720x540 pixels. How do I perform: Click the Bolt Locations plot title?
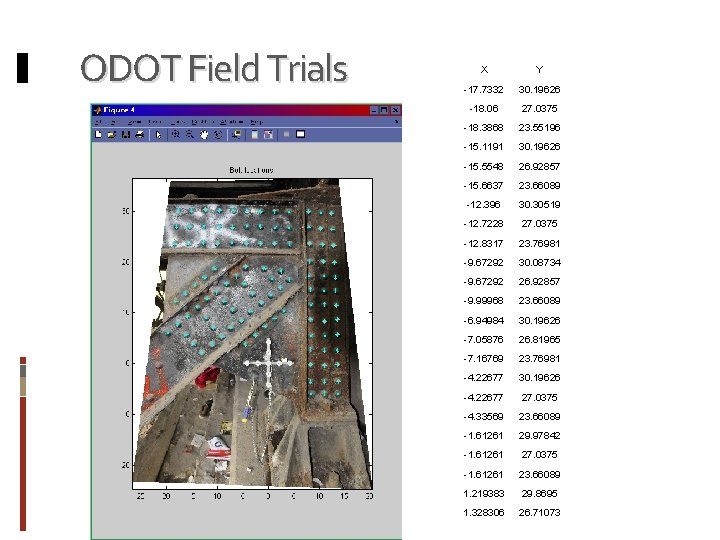pos(251,170)
